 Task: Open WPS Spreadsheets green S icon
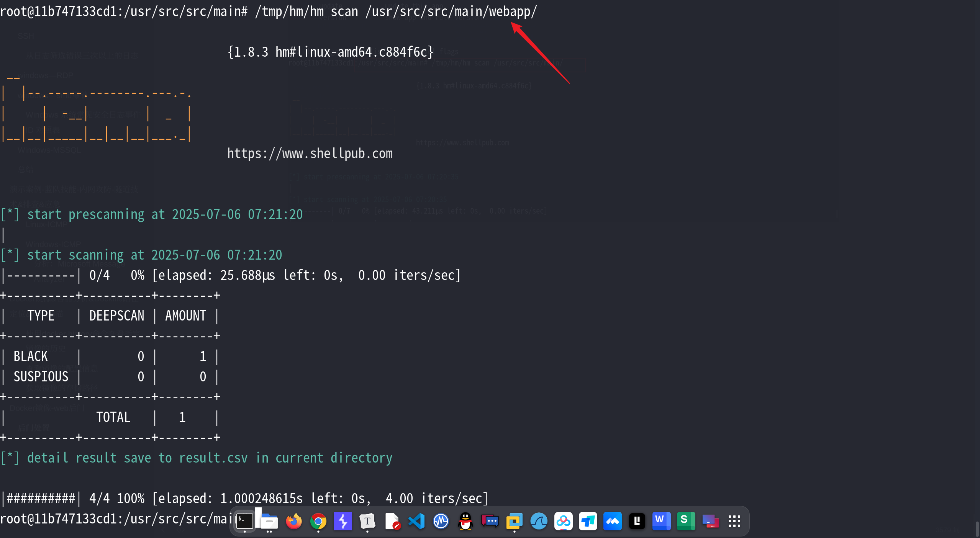686,521
